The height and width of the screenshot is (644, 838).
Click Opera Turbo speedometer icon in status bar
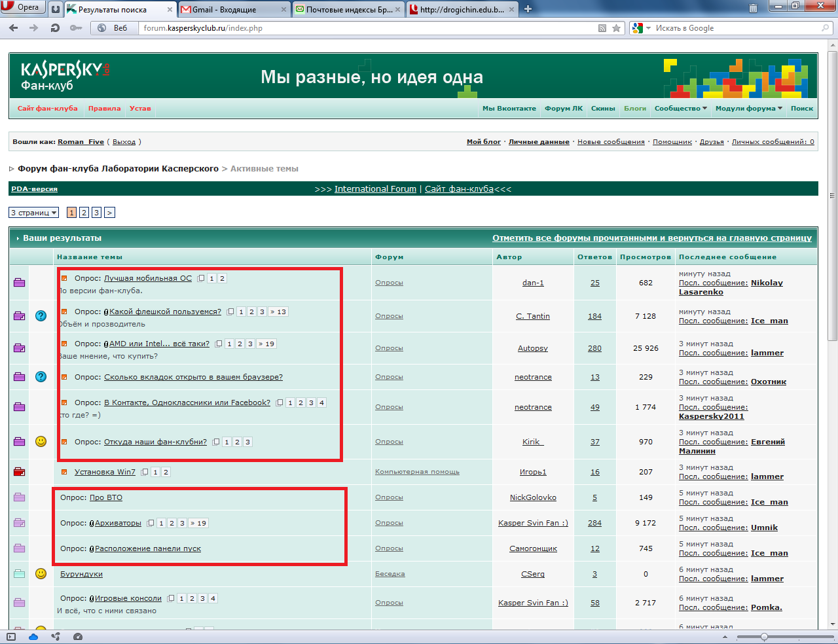click(x=78, y=637)
